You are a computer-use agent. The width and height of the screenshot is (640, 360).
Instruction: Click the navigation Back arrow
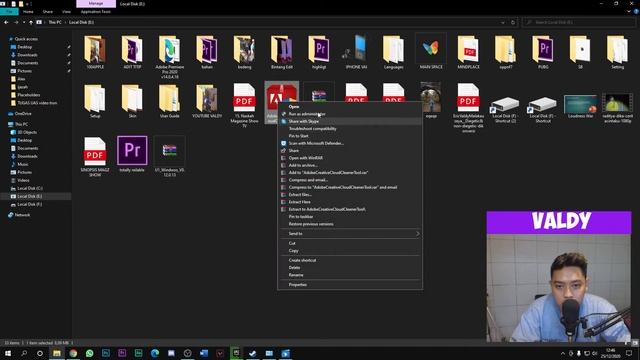[6, 22]
